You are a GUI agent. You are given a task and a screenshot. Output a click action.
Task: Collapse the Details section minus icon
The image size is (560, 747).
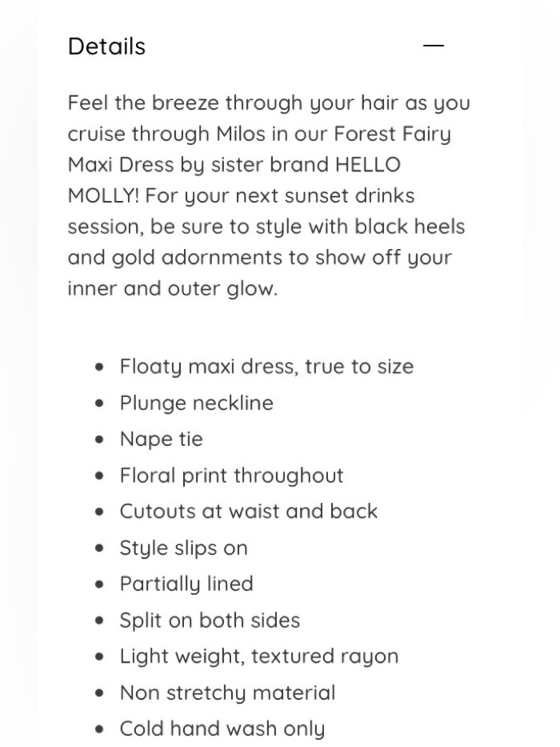click(x=433, y=46)
